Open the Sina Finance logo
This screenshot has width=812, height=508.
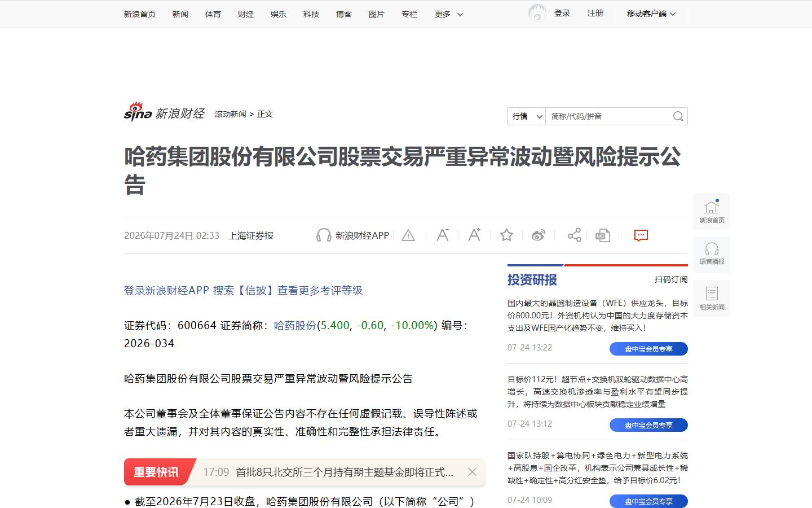pyautogui.click(x=164, y=112)
